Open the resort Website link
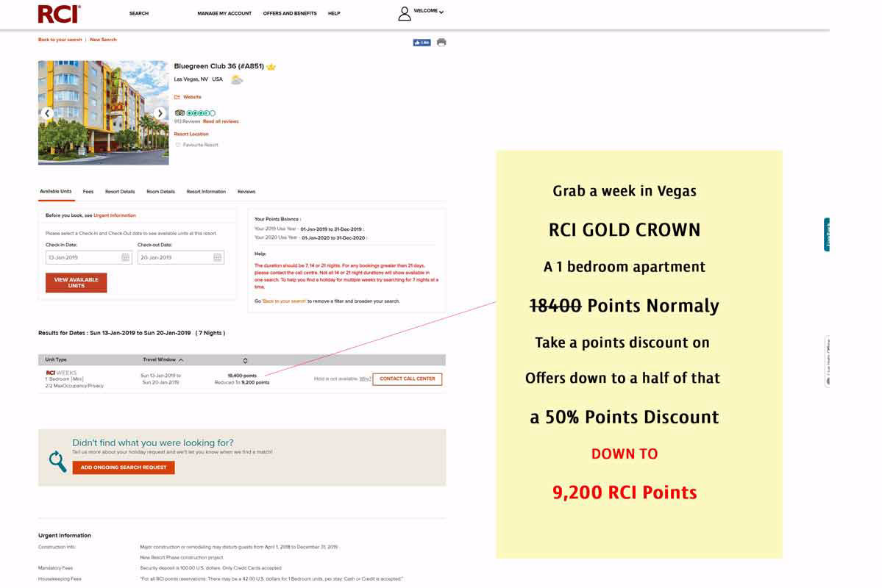 [193, 97]
